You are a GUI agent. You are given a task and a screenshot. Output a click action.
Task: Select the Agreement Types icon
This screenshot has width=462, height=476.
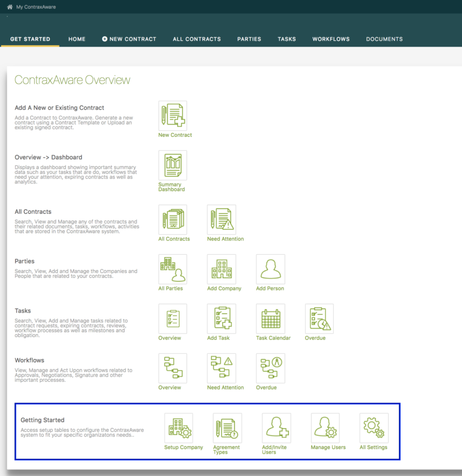227,427
